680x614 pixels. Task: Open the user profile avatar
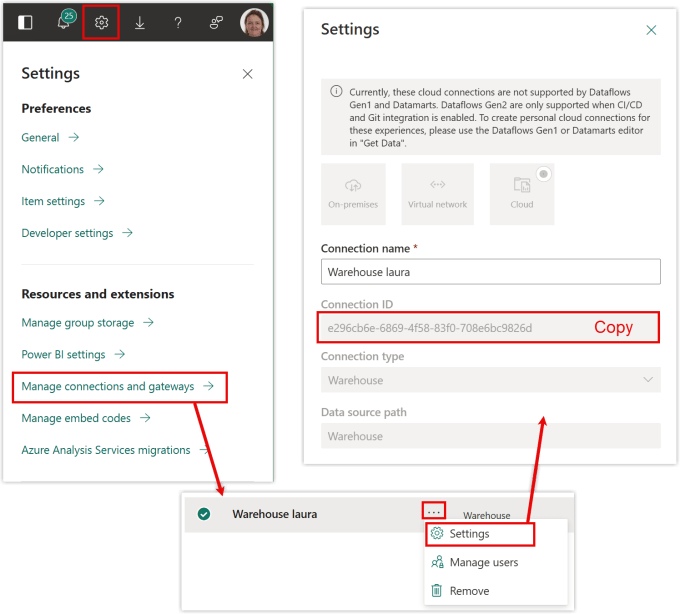pos(254,22)
